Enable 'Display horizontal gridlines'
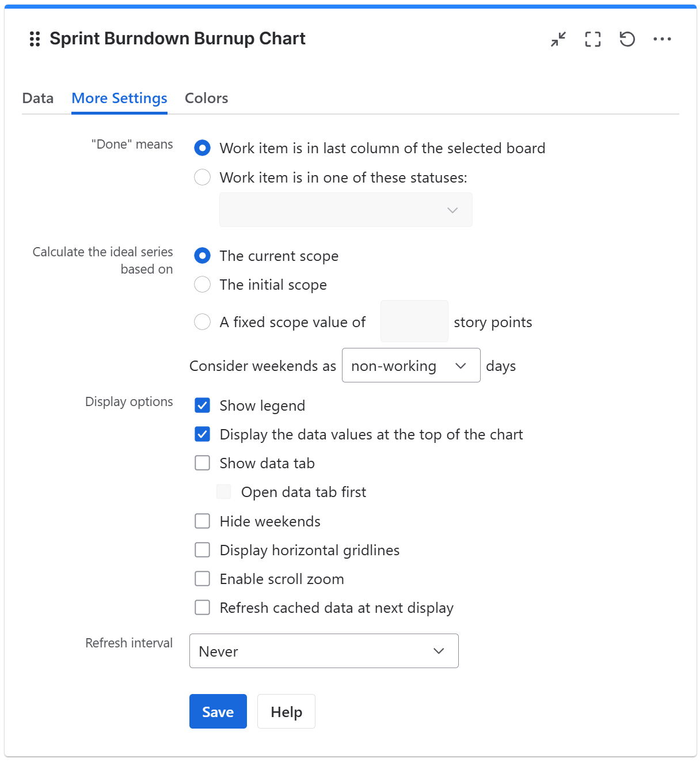 pos(202,550)
